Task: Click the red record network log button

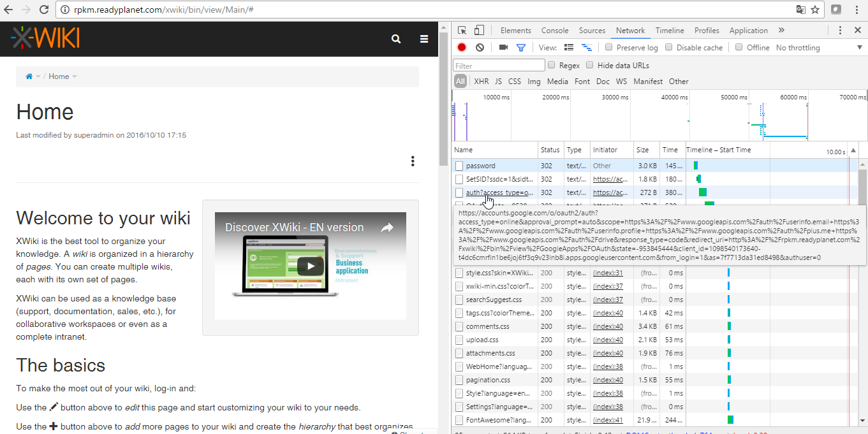Action: 462,47
